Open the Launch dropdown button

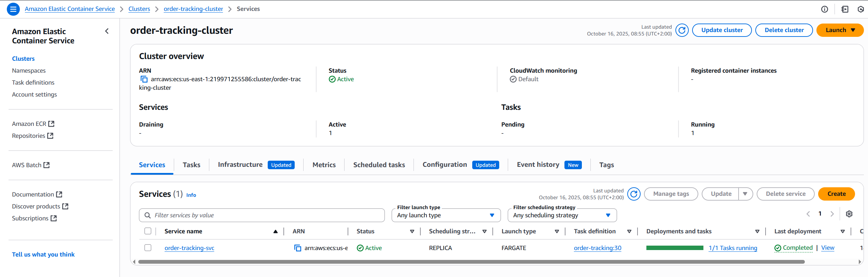[840, 30]
